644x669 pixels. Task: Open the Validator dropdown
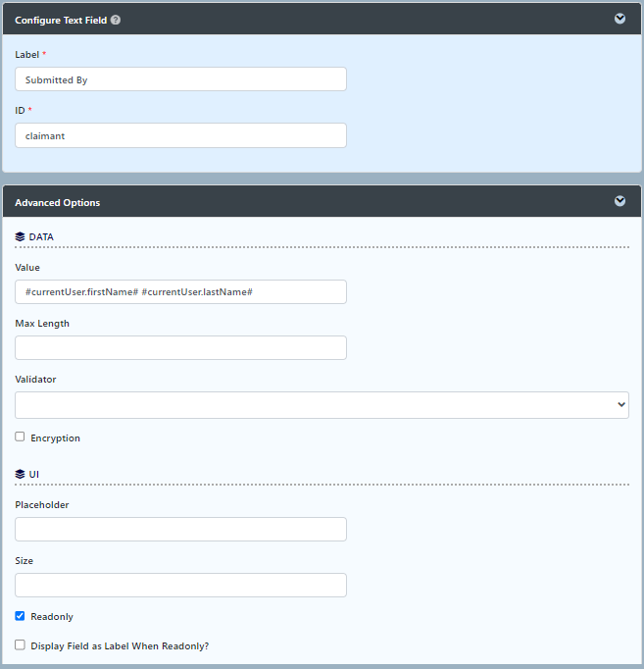322,404
